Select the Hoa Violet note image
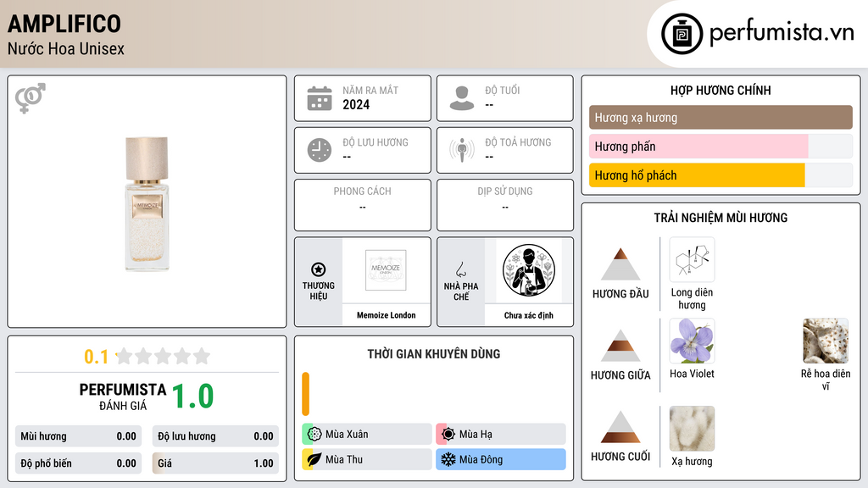868x488 pixels. pos(692,341)
